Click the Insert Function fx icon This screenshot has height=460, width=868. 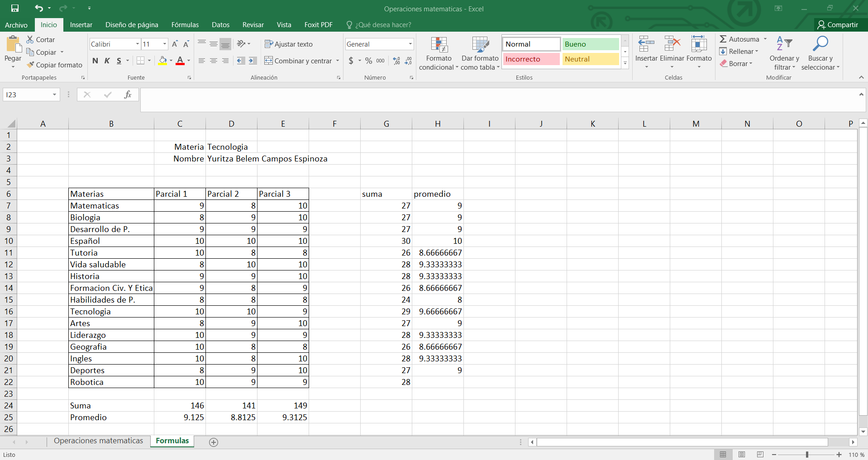[128, 95]
